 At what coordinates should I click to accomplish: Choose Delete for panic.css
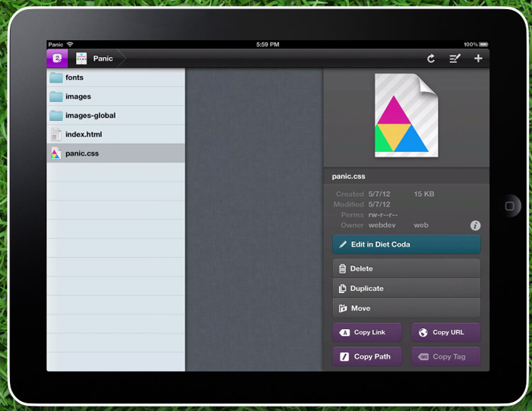click(406, 268)
